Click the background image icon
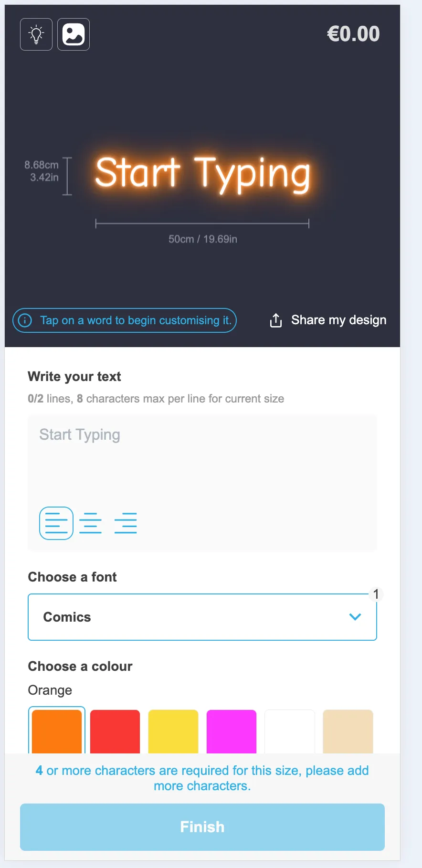422x868 pixels. click(74, 34)
